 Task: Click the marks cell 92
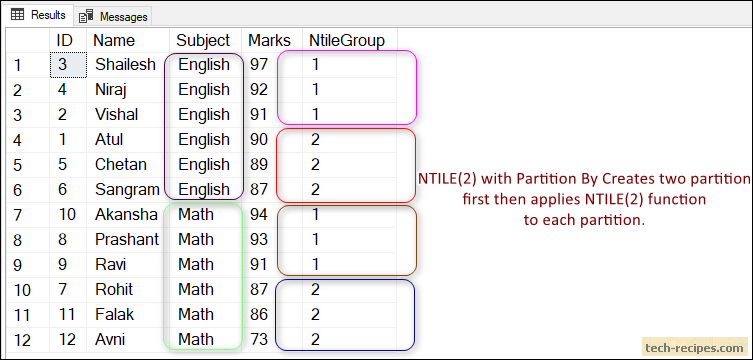[x=272, y=90]
